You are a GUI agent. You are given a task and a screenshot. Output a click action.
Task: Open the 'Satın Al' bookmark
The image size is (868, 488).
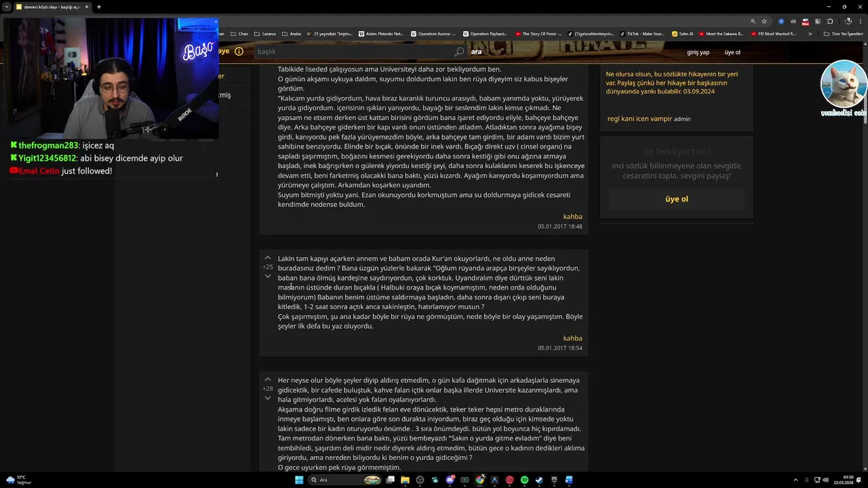(683, 34)
